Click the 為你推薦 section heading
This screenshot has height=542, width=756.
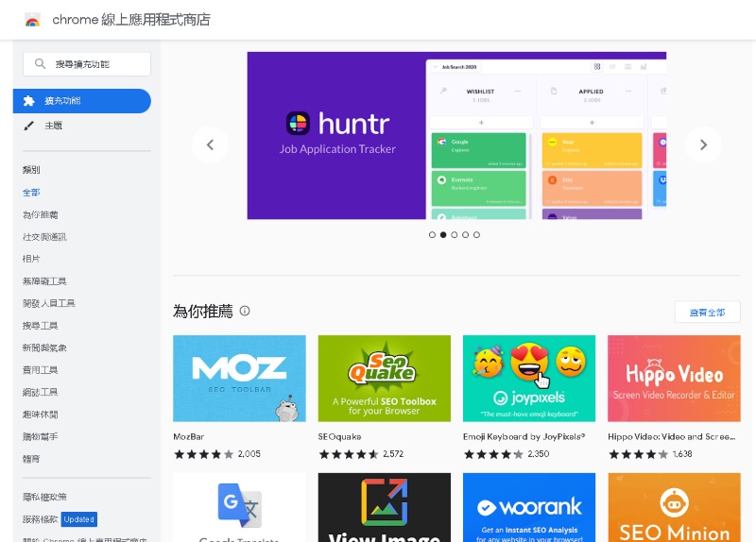[203, 312]
